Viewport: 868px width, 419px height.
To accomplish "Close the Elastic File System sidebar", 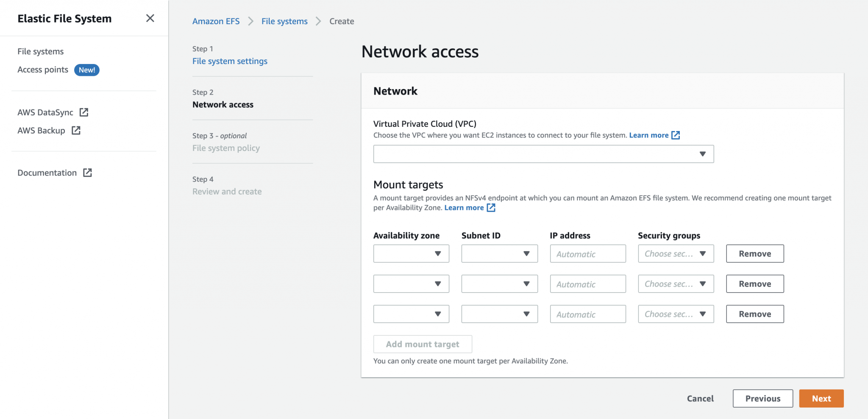I will click(150, 18).
